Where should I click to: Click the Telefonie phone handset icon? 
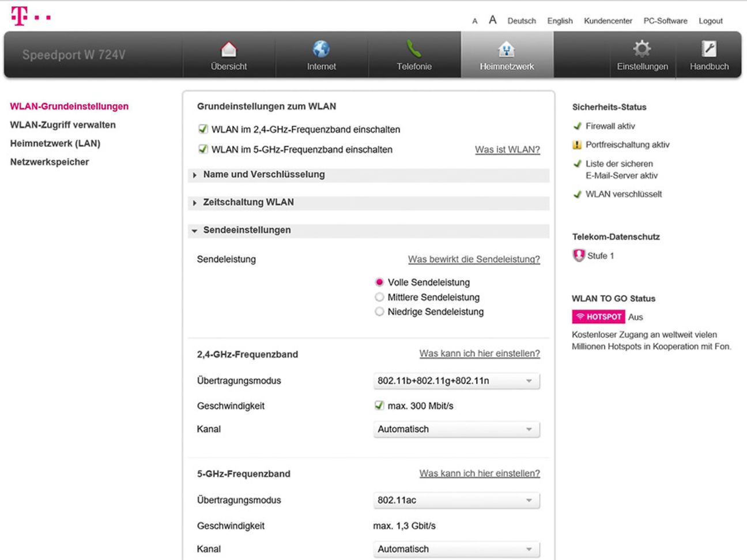pos(414,49)
